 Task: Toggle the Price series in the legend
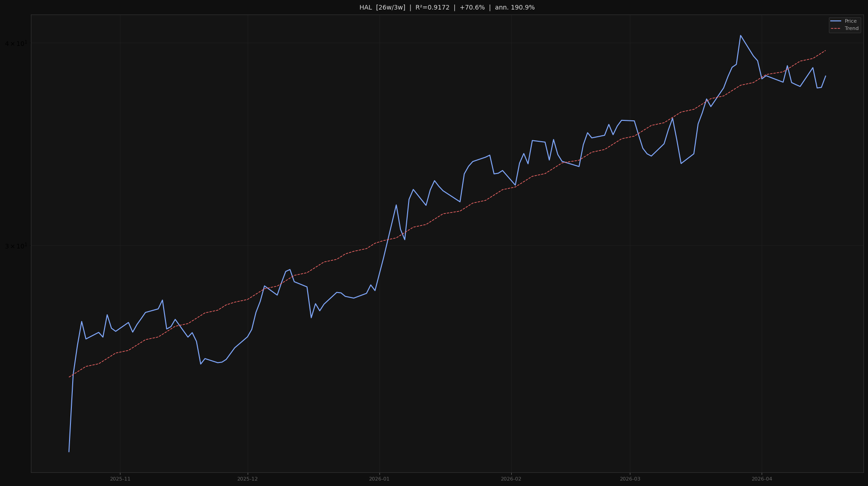point(851,21)
